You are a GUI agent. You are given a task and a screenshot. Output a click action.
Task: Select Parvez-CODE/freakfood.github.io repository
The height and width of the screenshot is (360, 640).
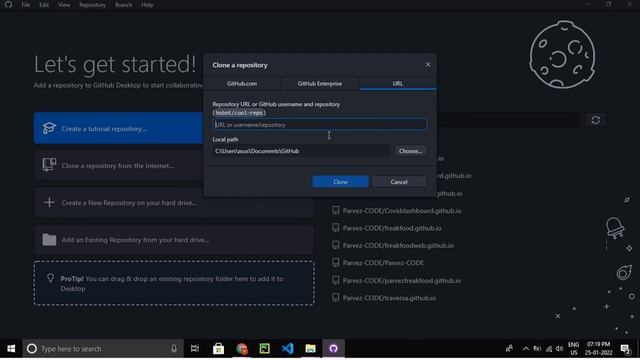392,228
